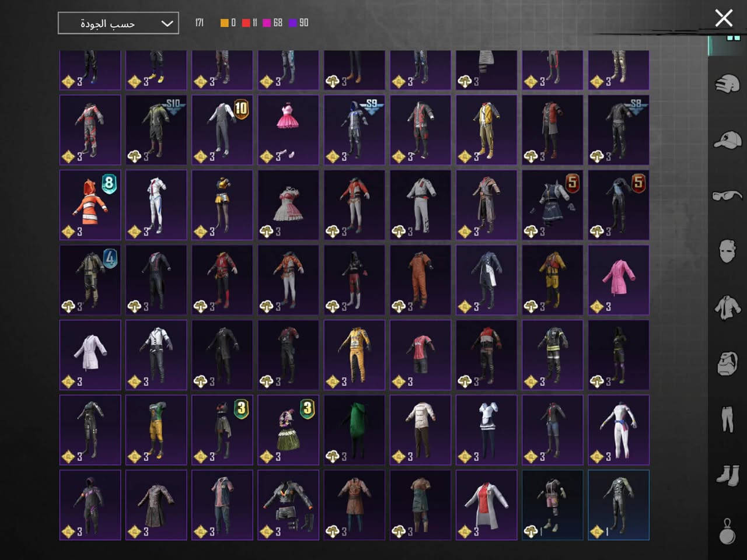Choose the suit with gold badge 10
Screen dimensions: 747x560
coord(222,130)
